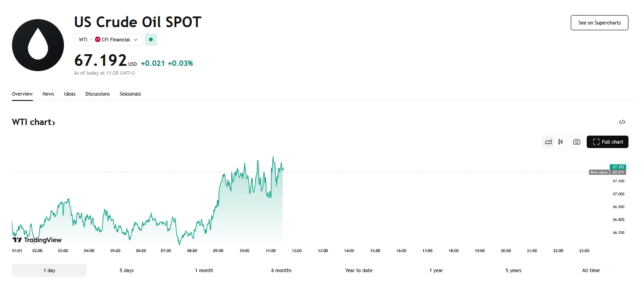
Task: Click the TradingView logo on the chart
Action: pyautogui.click(x=36, y=240)
